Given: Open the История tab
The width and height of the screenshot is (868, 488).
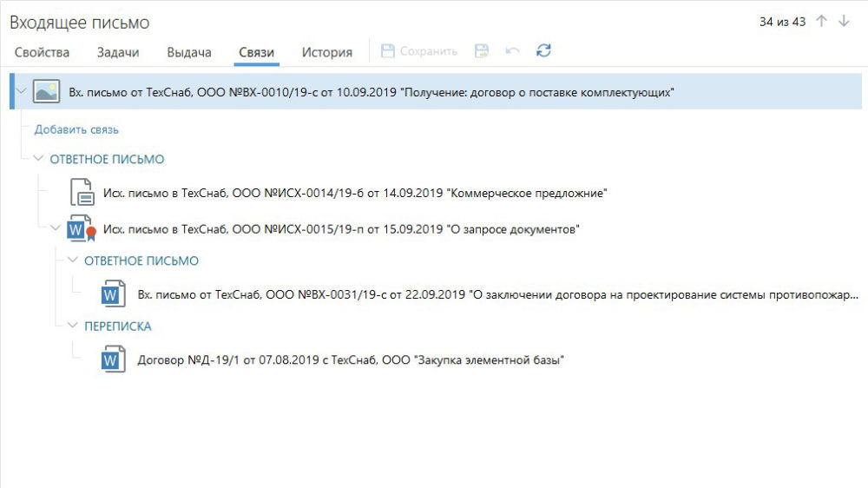Looking at the screenshot, I should [x=326, y=52].
